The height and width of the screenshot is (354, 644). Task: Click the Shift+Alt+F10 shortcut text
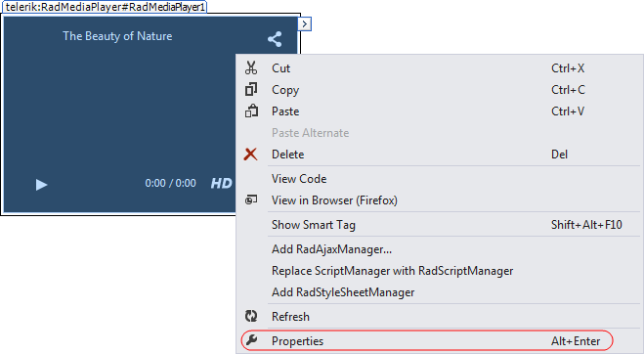pyautogui.click(x=586, y=225)
